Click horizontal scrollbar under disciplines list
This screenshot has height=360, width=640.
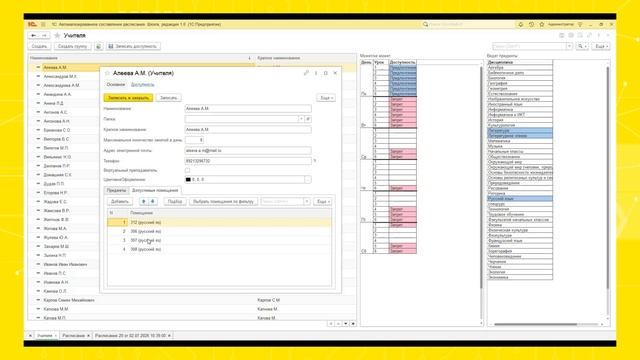pyautogui.click(x=536, y=324)
